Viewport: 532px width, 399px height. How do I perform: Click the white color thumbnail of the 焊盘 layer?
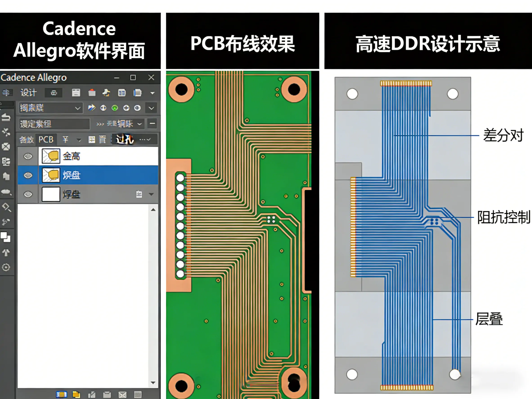[x=51, y=194]
